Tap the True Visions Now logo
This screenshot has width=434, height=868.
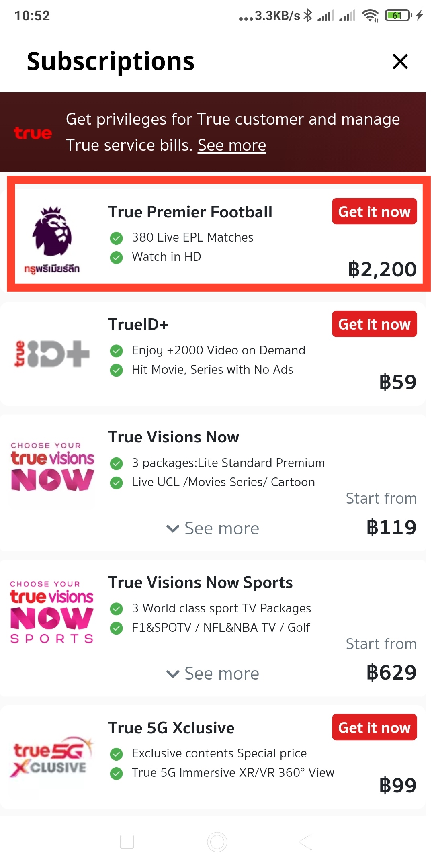(x=52, y=467)
